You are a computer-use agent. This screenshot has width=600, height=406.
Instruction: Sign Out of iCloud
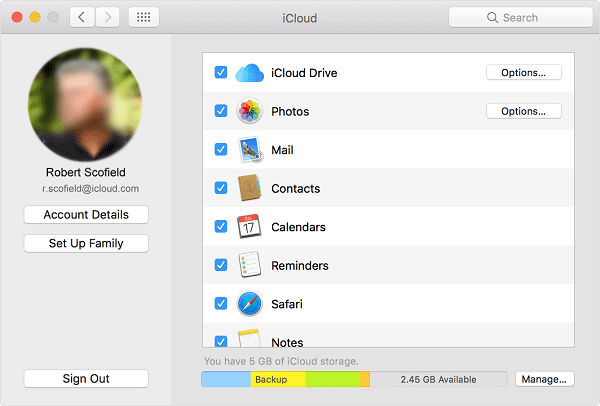(86, 378)
